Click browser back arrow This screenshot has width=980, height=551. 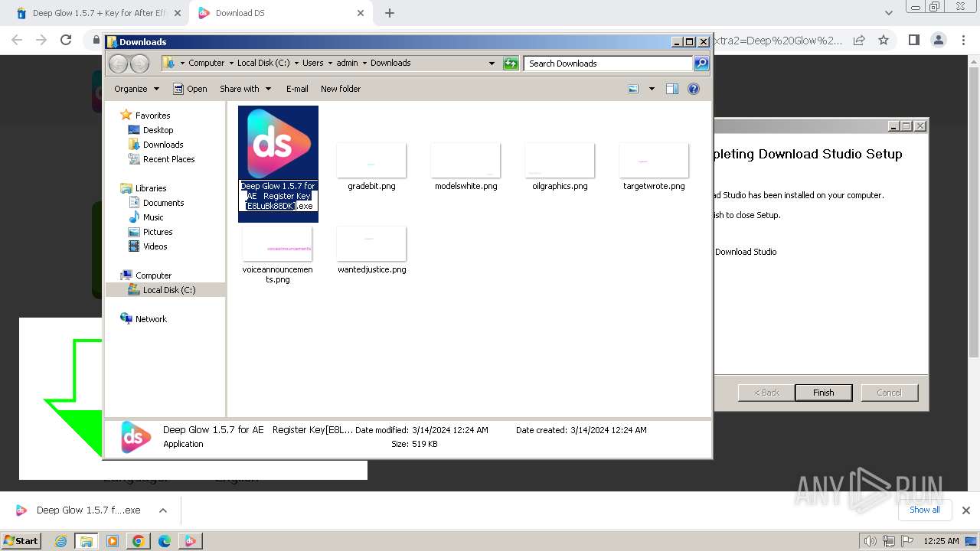tap(17, 40)
